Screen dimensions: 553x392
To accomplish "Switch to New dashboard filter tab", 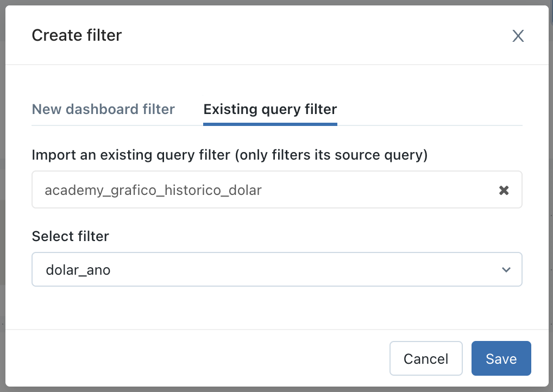I will pyautogui.click(x=103, y=109).
